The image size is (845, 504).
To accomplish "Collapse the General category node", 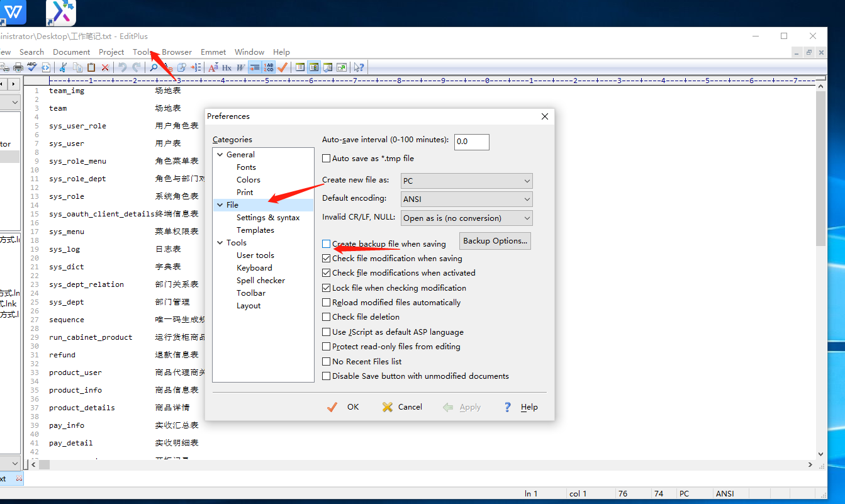I will (x=220, y=154).
